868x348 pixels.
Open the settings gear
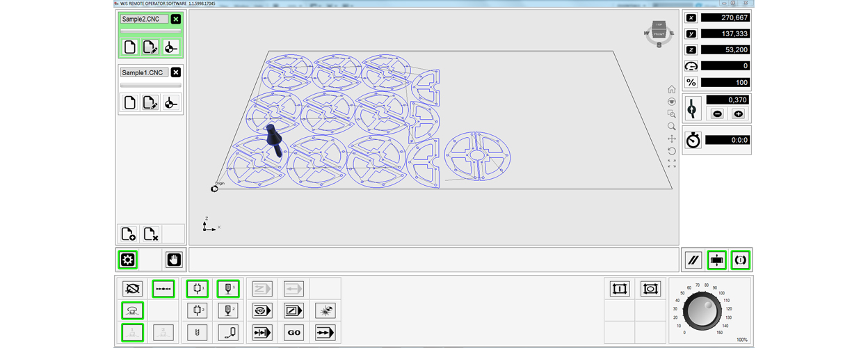click(127, 260)
